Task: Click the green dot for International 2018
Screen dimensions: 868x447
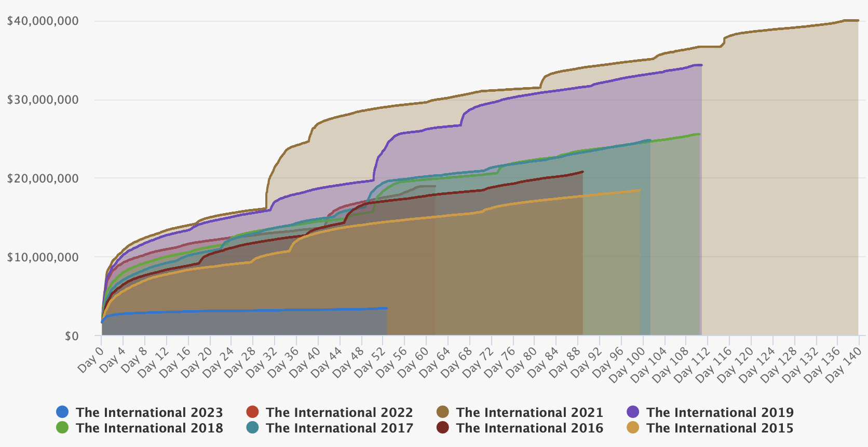Action: point(62,428)
